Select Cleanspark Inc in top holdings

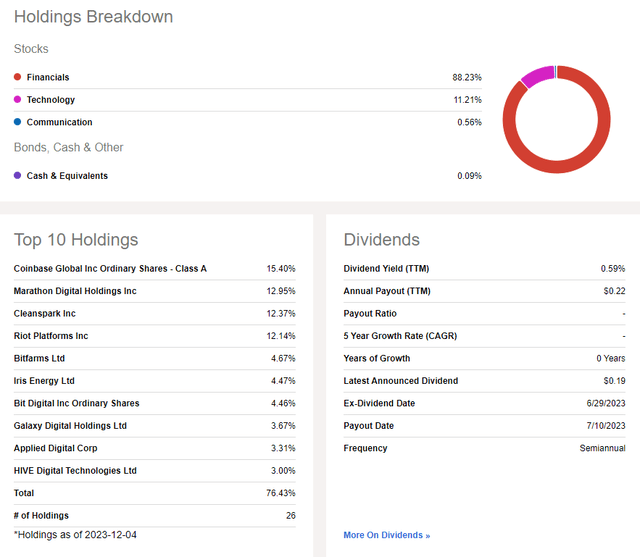[x=45, y=314]
